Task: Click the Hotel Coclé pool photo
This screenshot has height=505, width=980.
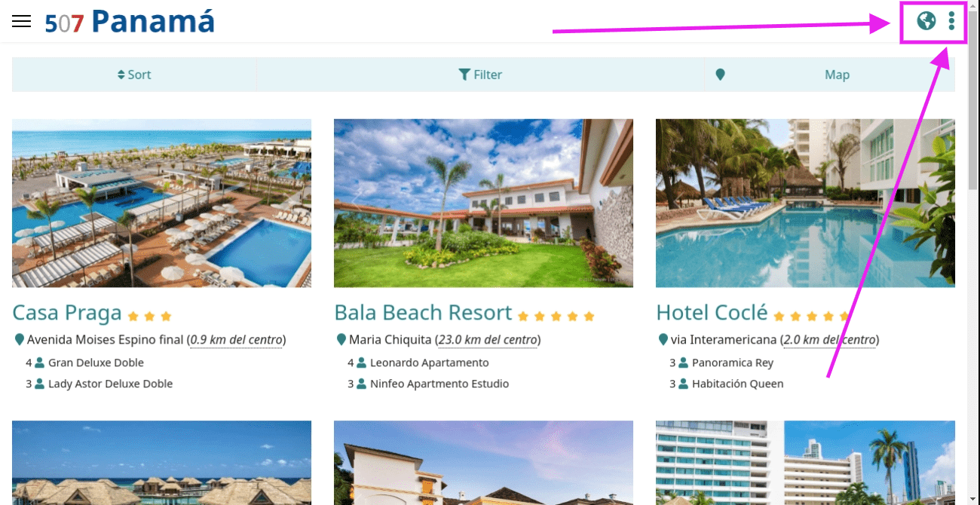Action: [x=805, y=203]
